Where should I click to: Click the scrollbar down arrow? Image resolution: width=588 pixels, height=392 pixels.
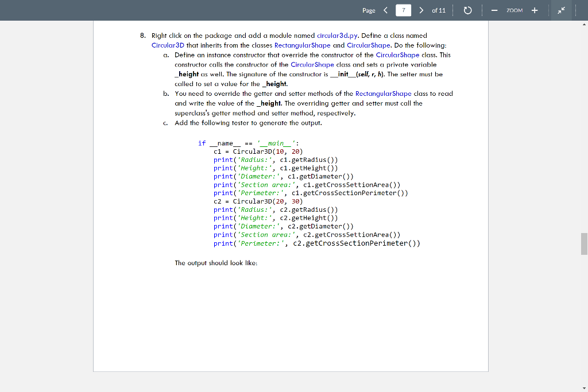pos(584,388)
